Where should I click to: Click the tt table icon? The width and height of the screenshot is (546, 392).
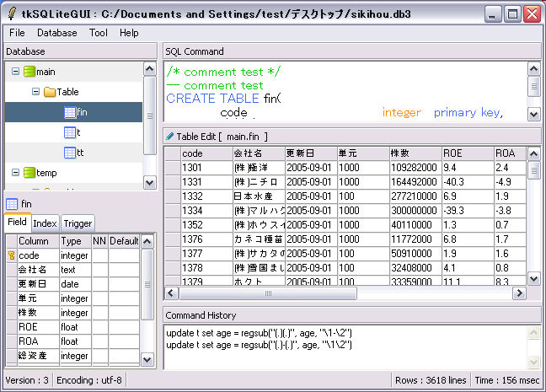tap(70, 153)
